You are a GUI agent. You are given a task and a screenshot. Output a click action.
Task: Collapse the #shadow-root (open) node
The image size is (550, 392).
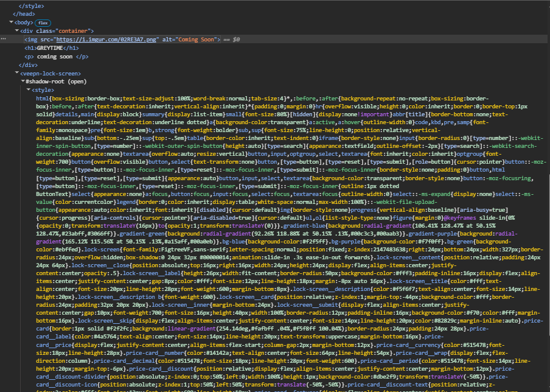click(x=23, y=81)
